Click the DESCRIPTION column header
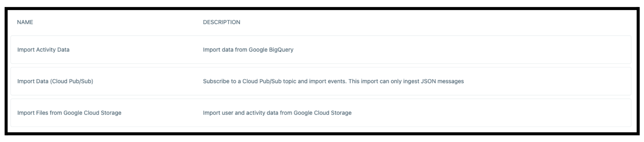The width and height of the screenshot is (644, 142). coord(221,22)
